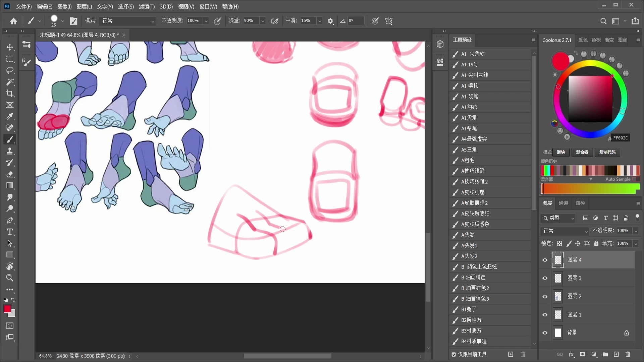Open the brush blend mode 正常 dropdown
The image size is (644, 362).
click(x=128, y=21)
